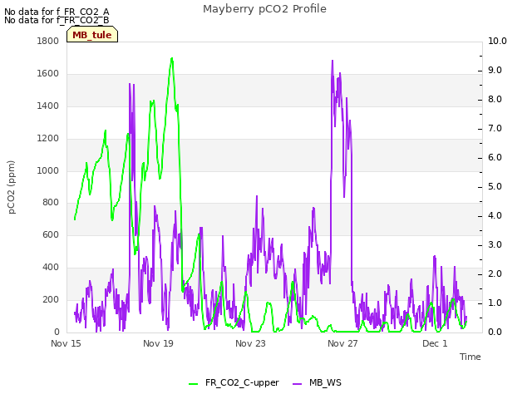Click the 4.0 right axis value
This screenshot has height=399, width=532.
pyautogui.click(x=495, y=216)
